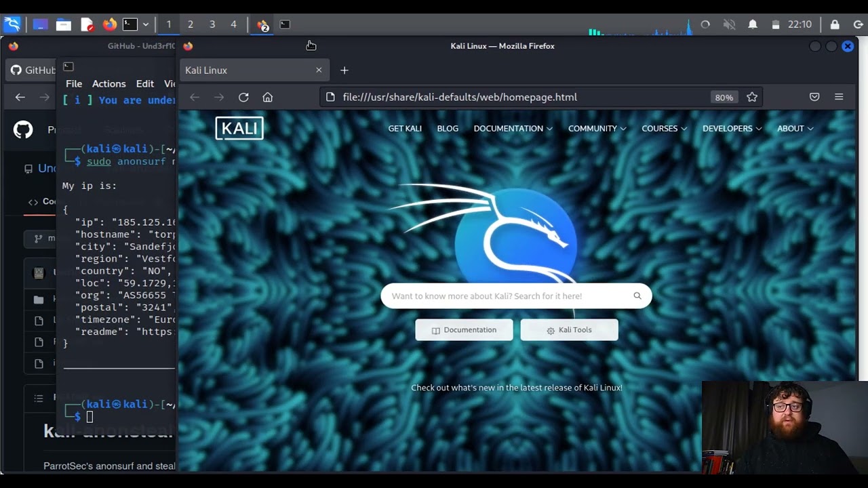Click the search magnifier icon
868x488 pixels.
(637, 296)
